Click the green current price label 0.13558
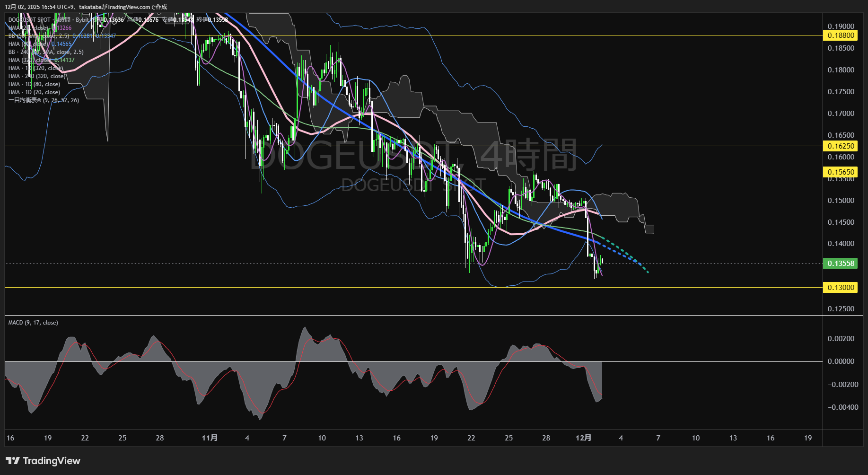This screenshot has width=868, height=475. pyautogui.click(x=840, y=264)
